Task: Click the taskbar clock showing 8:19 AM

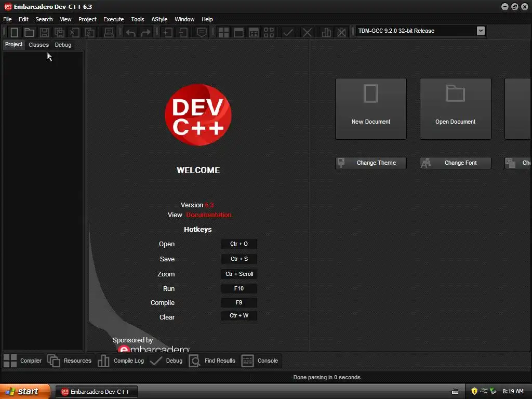Action: 513,391
